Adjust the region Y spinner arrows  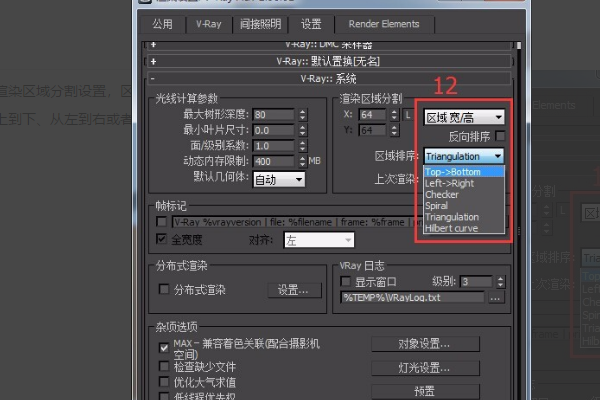click(395, 130)
